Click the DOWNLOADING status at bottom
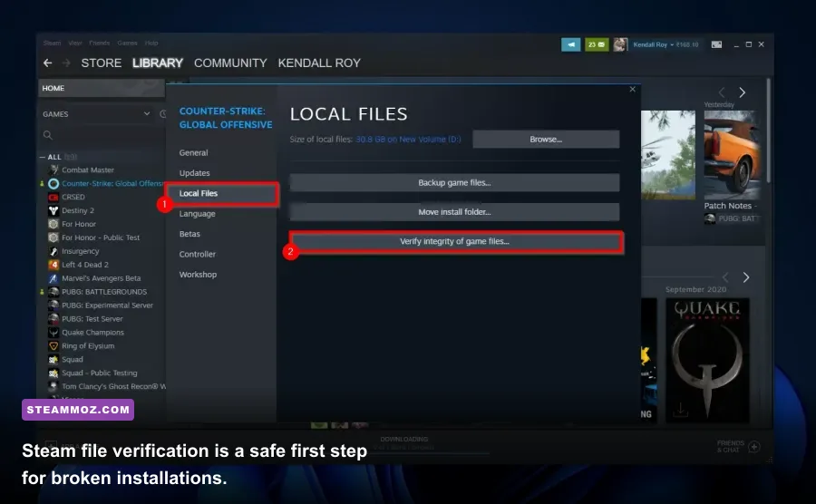This screenshot has height=504, width=816. pyautogui.click(x=403, y=440)
